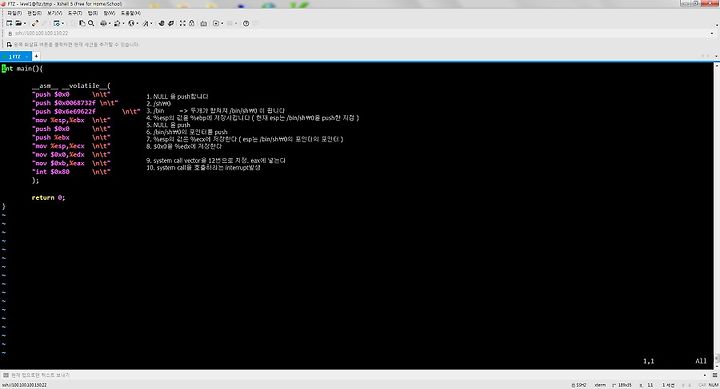This screenshot has height=389, width=720.
Task: Select the '1 FTZ' session tab
Action: point(16,56)
